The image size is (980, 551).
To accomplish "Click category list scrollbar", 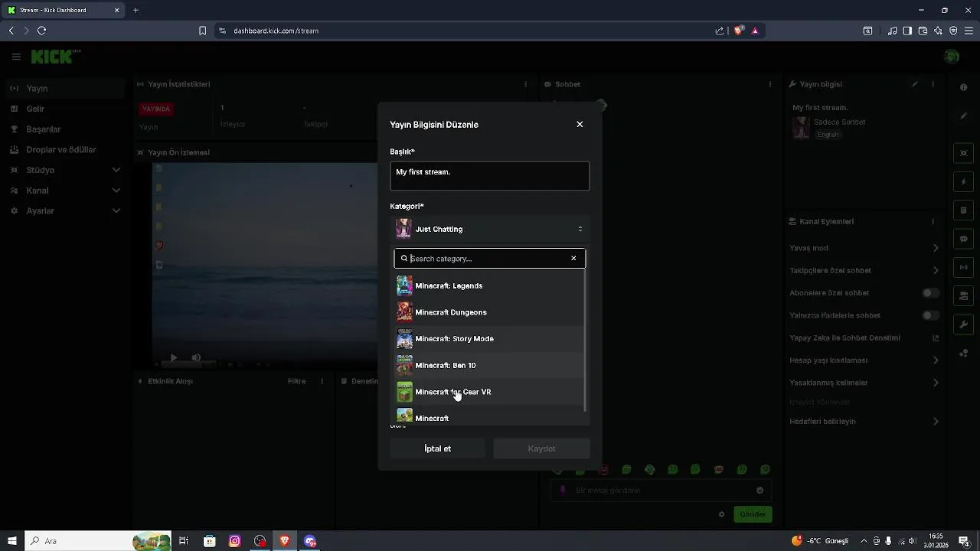I will point(586,341).
